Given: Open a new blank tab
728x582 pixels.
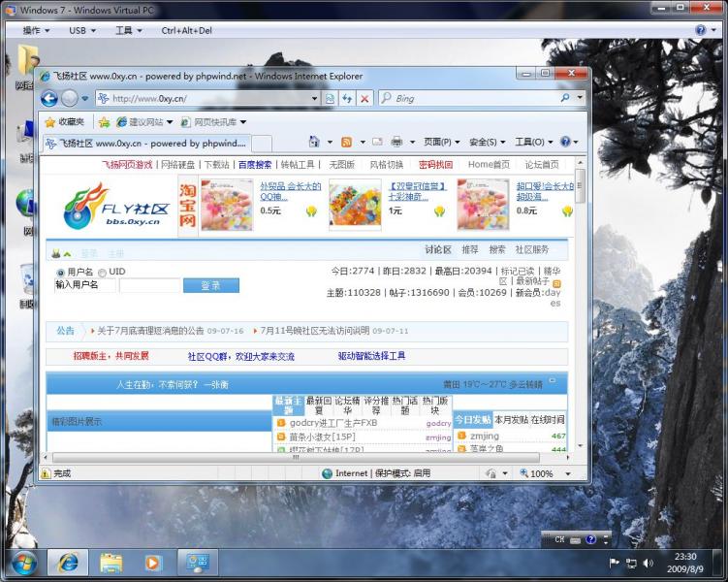Looking at the screenshot, I should click(x=262, y=144).
